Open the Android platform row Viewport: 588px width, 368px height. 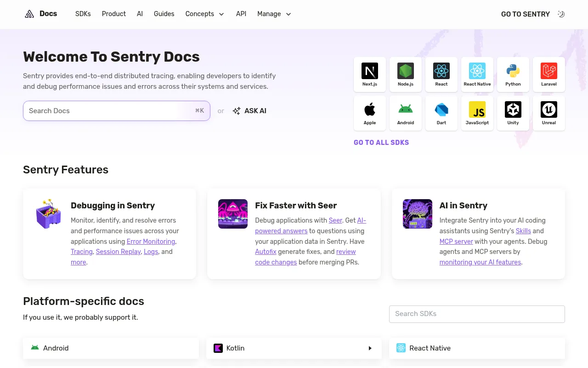point(111,348)
